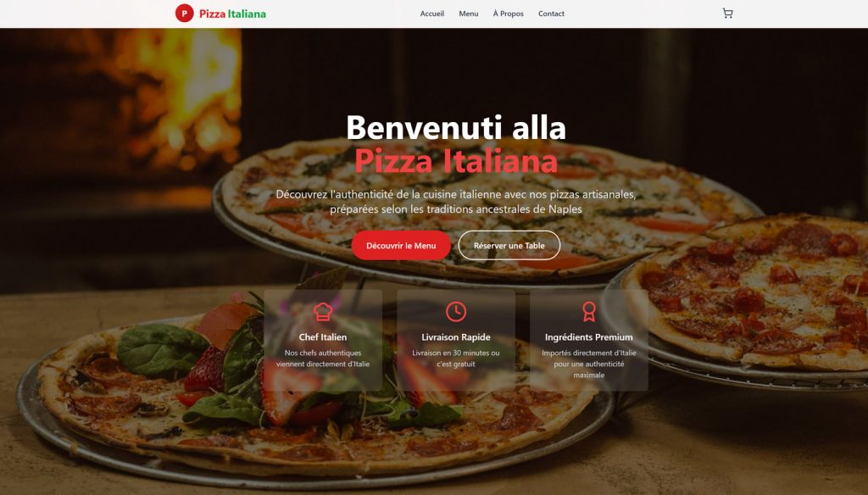Click the Importés directement d'Italie description text

pos(588,364)
